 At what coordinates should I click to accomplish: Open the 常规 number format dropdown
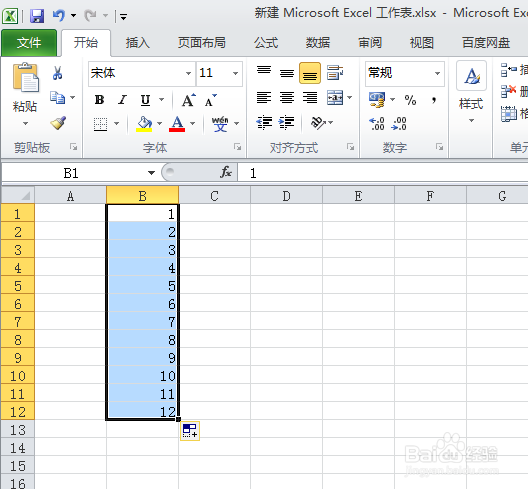point(437,73)
